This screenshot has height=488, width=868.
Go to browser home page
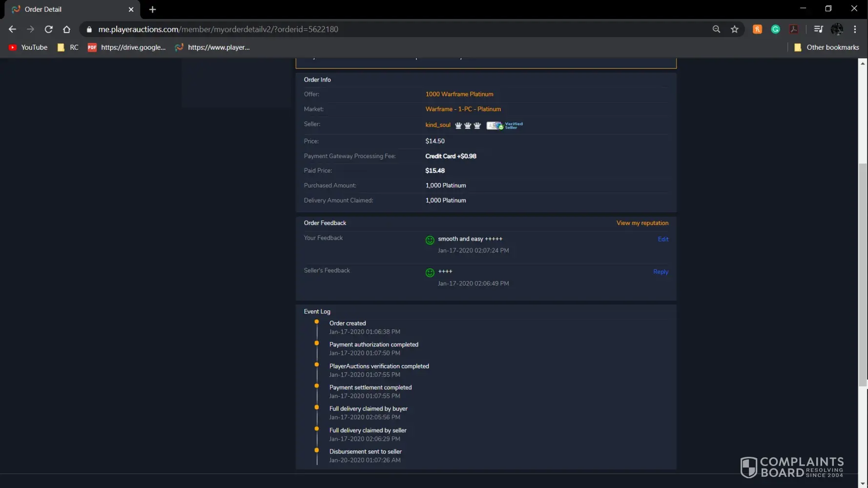click(x=66, y=29)
